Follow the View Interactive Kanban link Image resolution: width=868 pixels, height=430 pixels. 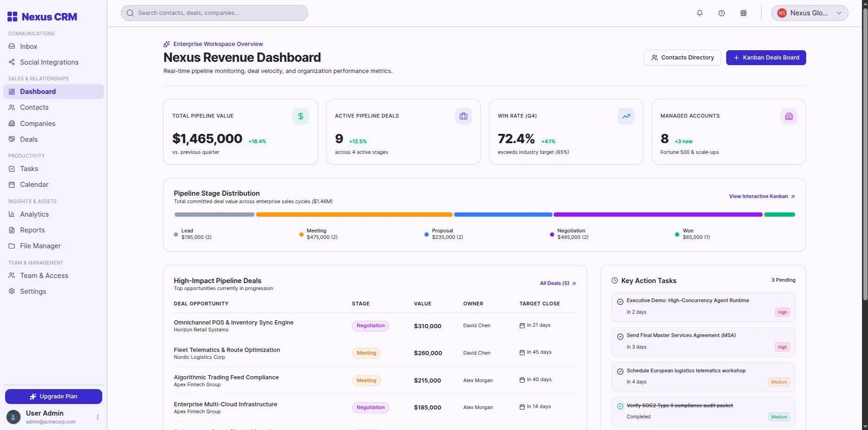click(762, 196)
